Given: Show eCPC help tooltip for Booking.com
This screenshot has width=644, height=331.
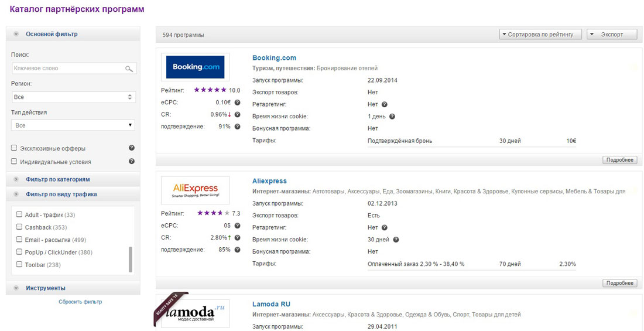Looking at the screenshot, I should pyautogui.click(x=237, y=103).
